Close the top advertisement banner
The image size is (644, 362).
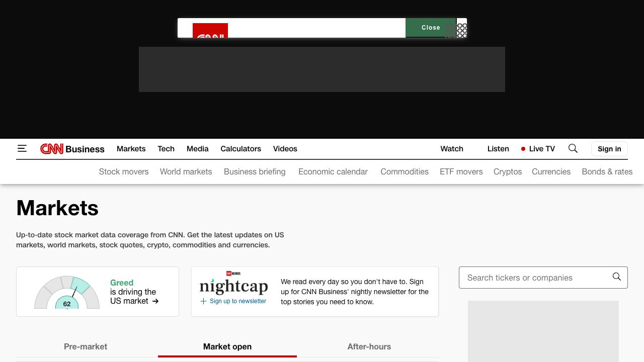tap(431, 28)
